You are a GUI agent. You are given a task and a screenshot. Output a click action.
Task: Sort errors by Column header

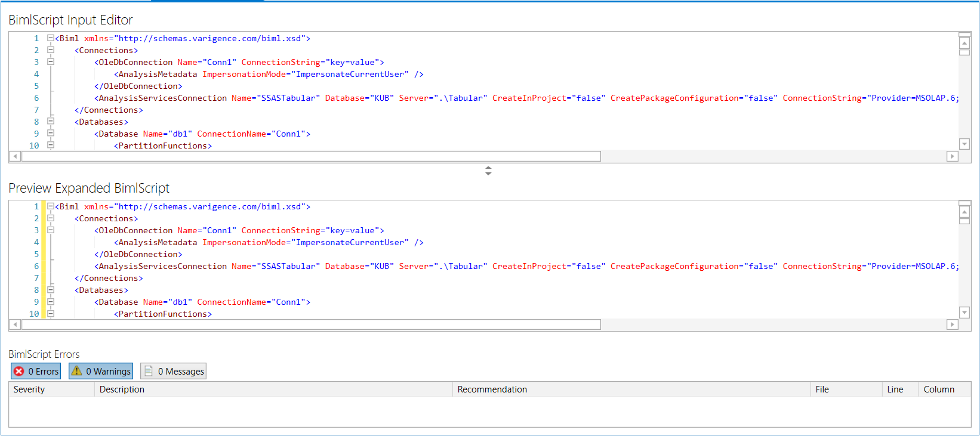(944, 389)
